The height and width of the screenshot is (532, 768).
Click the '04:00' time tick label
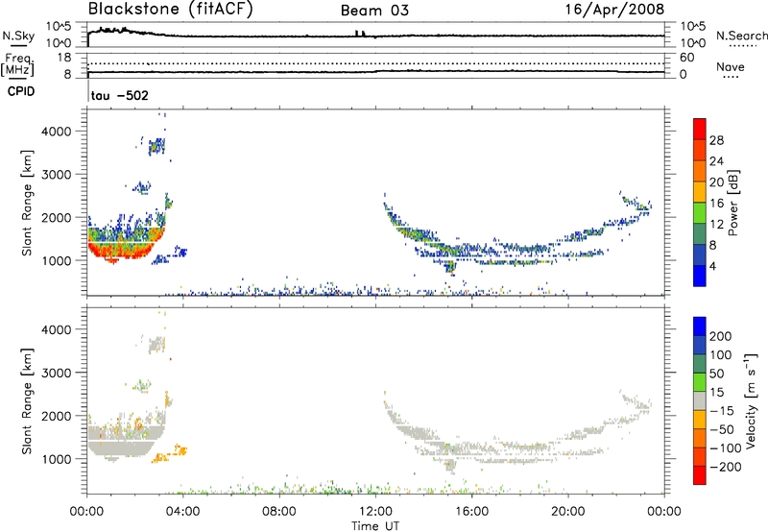tap(183, 512)
